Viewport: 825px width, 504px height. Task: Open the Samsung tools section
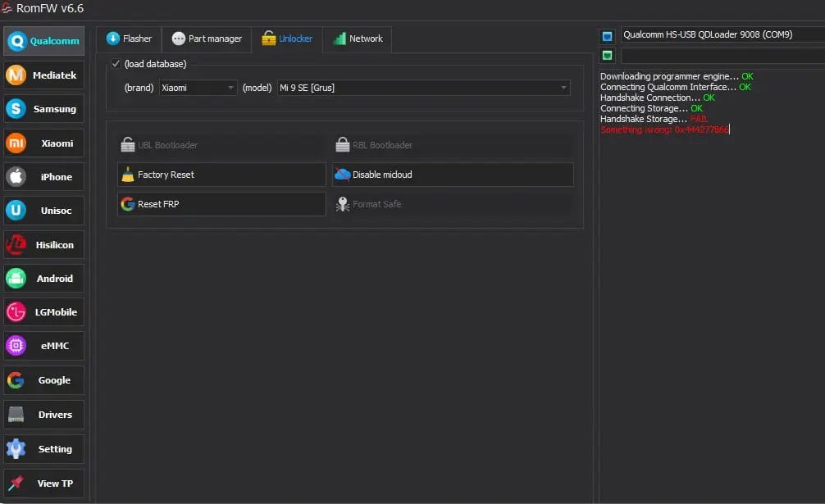(43, 108)
